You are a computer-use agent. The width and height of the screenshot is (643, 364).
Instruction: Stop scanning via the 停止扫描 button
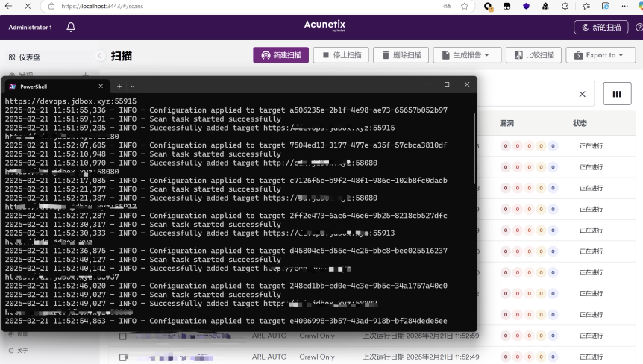click(x=341, y=55)
